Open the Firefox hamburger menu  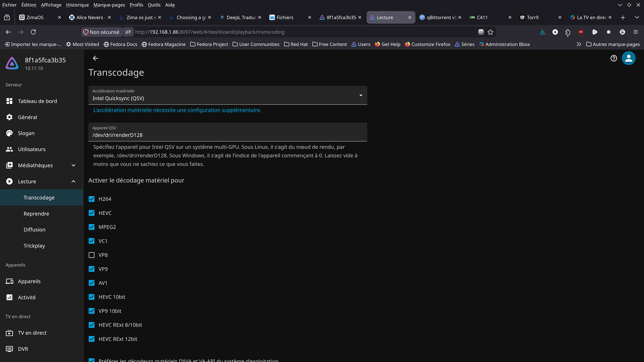point(636,32)
